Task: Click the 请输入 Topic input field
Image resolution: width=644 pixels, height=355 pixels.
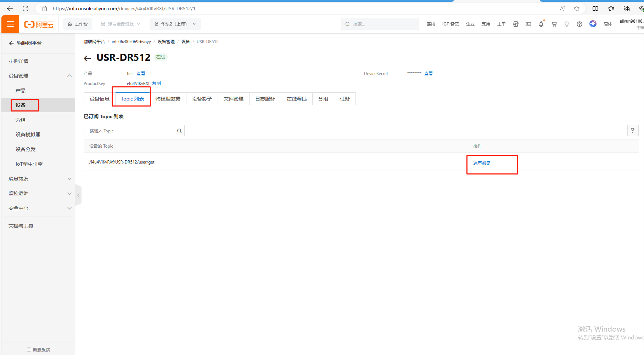Action: pos(131,131)
